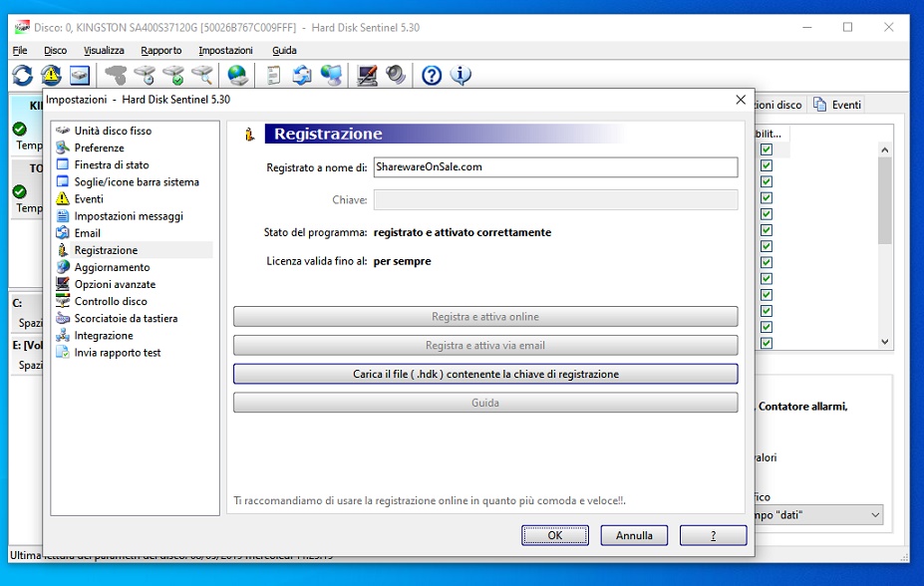Screen dimensions: 924x586
Task: Open Impostazioni messaggi settings page
Action: 129,216
